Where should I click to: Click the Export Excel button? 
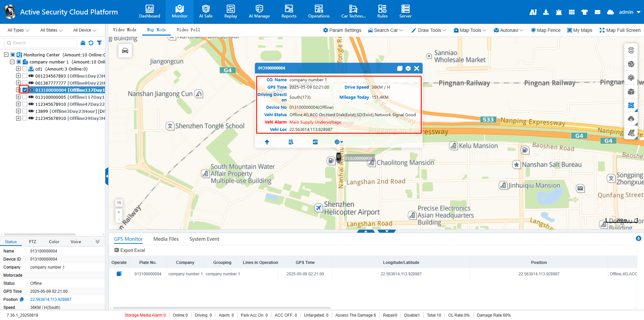point(130,250)
